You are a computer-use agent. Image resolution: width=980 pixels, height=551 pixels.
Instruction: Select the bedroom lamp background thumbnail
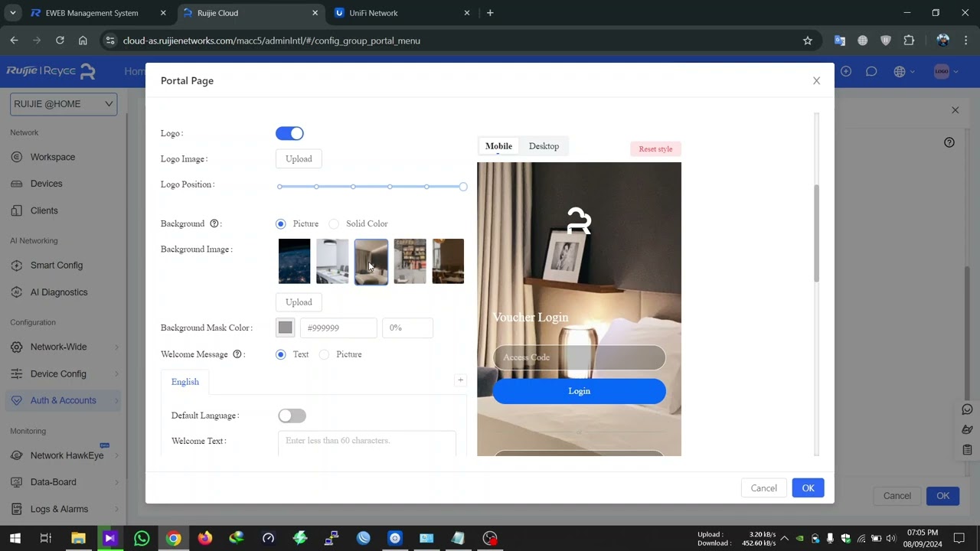tap(371, 261)
